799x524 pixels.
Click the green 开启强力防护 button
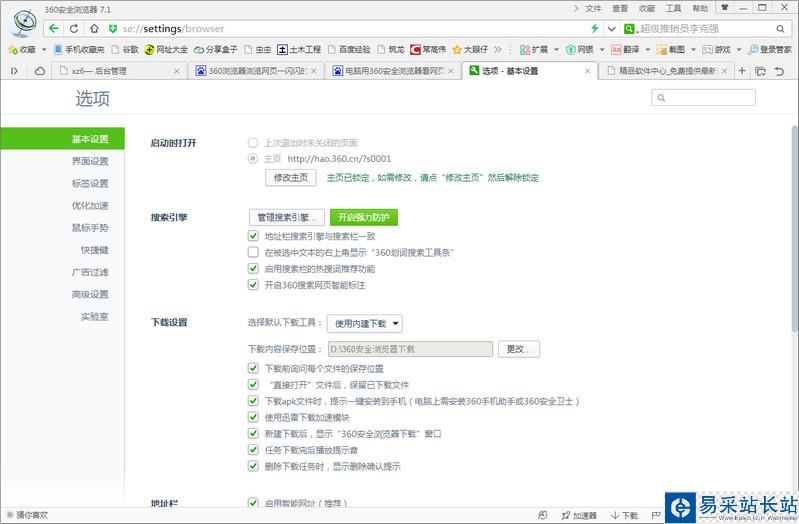point(364,218)
